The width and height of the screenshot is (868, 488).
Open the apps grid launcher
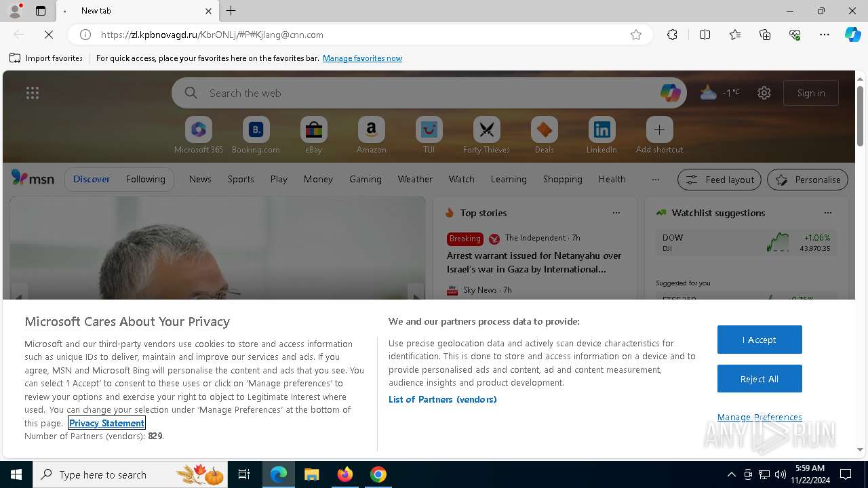pos(33,93)
